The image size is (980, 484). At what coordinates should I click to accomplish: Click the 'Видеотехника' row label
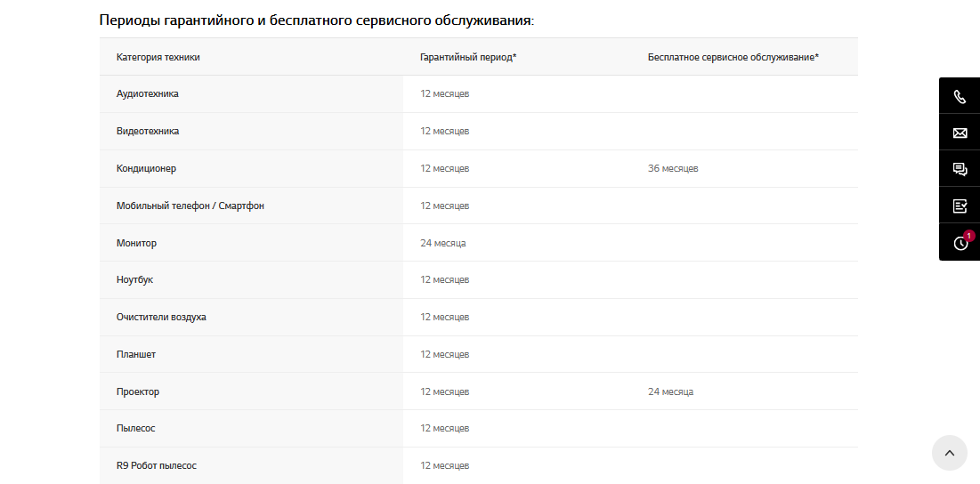pyautogui.click(x=148, y=131)
